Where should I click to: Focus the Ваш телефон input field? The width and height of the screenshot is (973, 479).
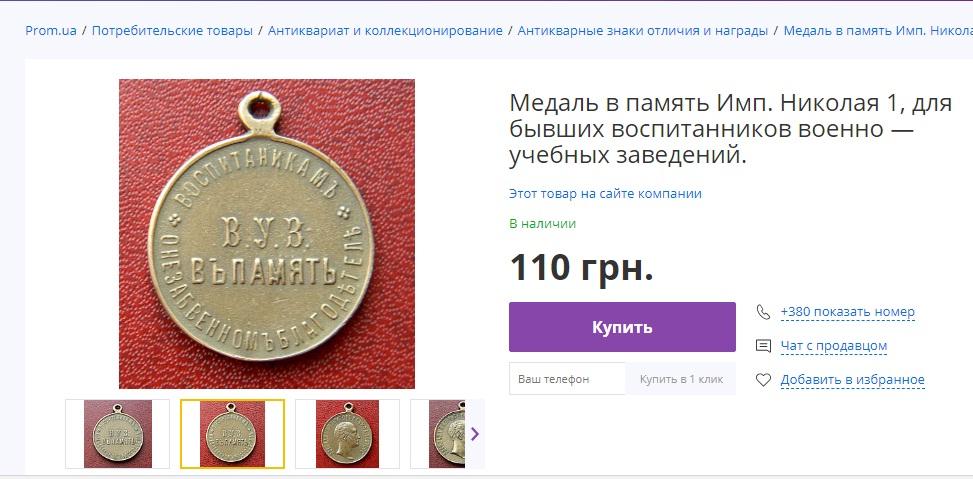click(567, 378)
